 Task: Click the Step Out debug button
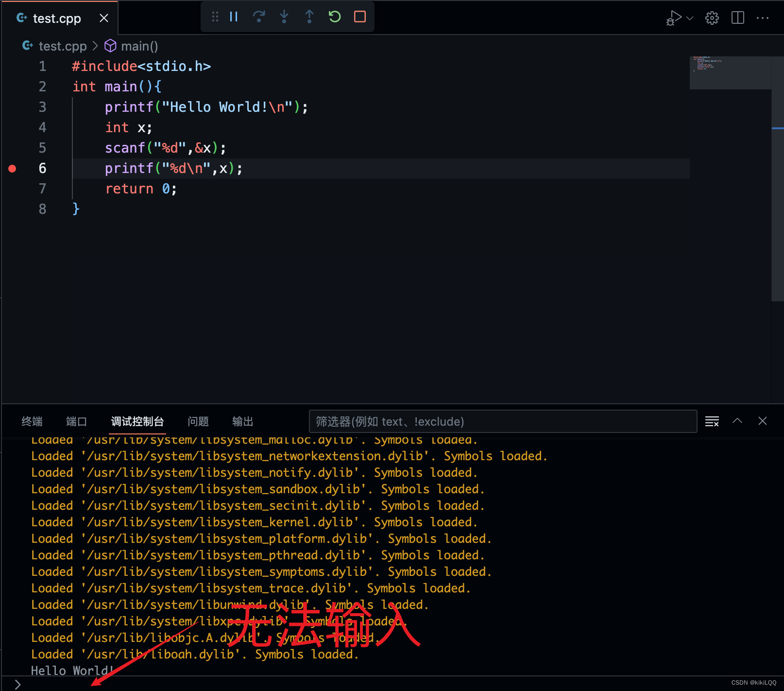click(309, 17)
